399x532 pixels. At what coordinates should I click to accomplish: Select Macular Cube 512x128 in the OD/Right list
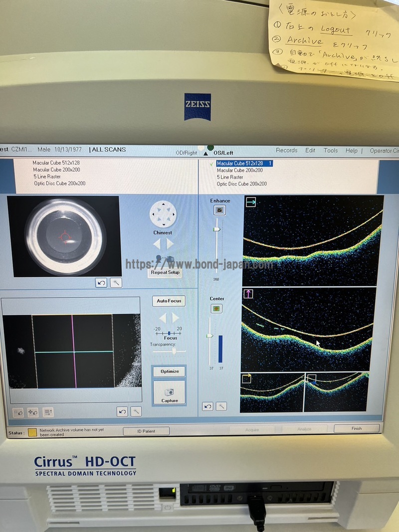pos(56,163)
